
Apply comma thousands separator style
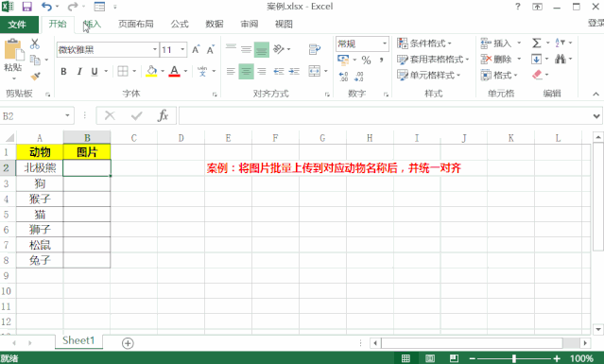point(381,60)
